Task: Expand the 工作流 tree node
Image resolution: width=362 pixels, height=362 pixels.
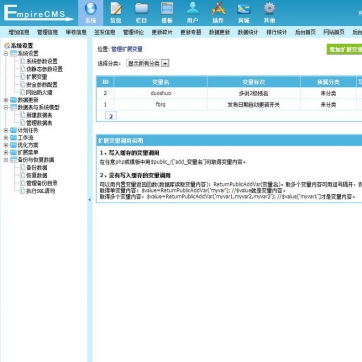Action: (6, 138)
